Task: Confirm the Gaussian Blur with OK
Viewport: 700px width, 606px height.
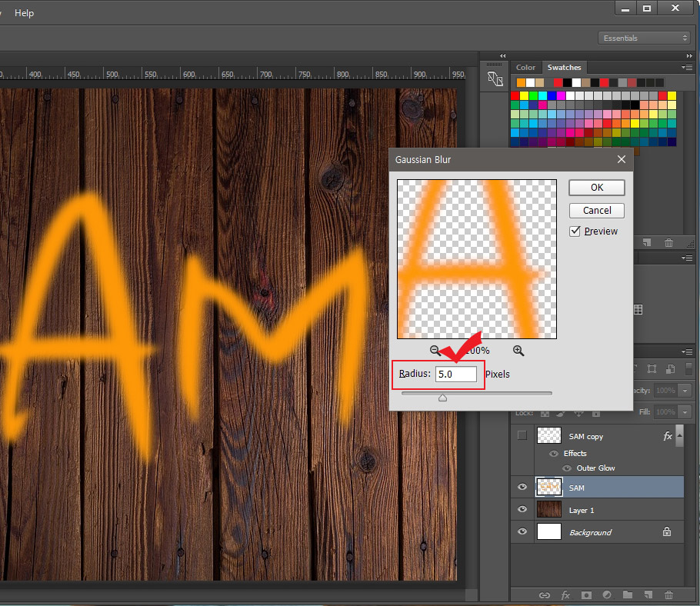Action: coord(596,188)
